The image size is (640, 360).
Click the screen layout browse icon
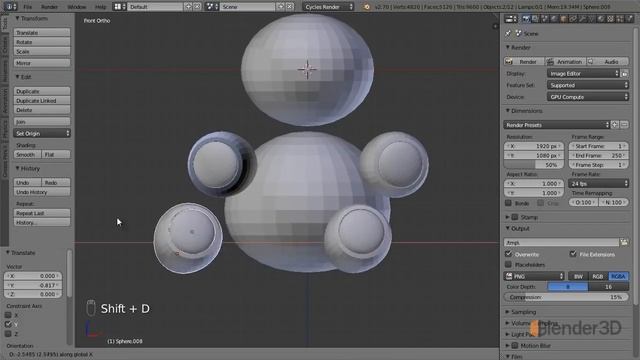(x=119, y=7)
